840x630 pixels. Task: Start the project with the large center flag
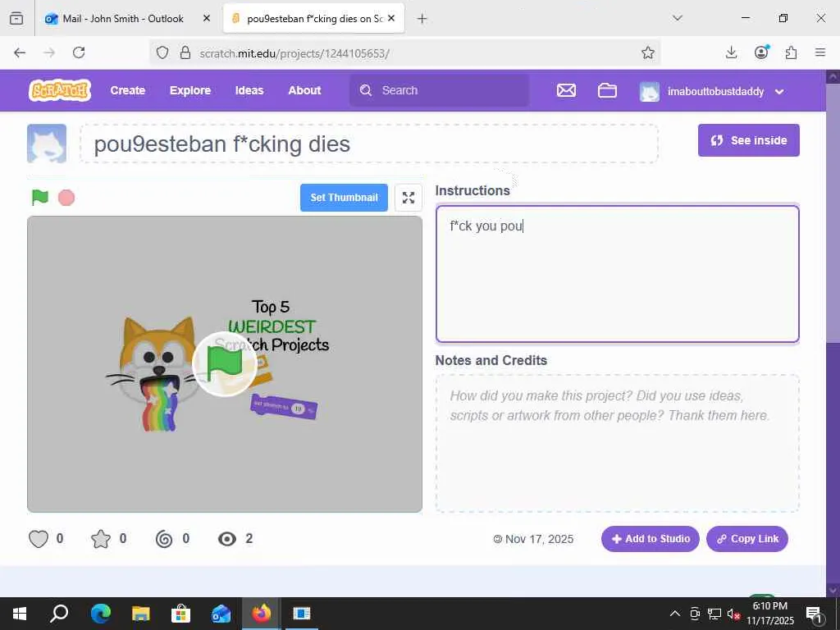tap(225, 364)
